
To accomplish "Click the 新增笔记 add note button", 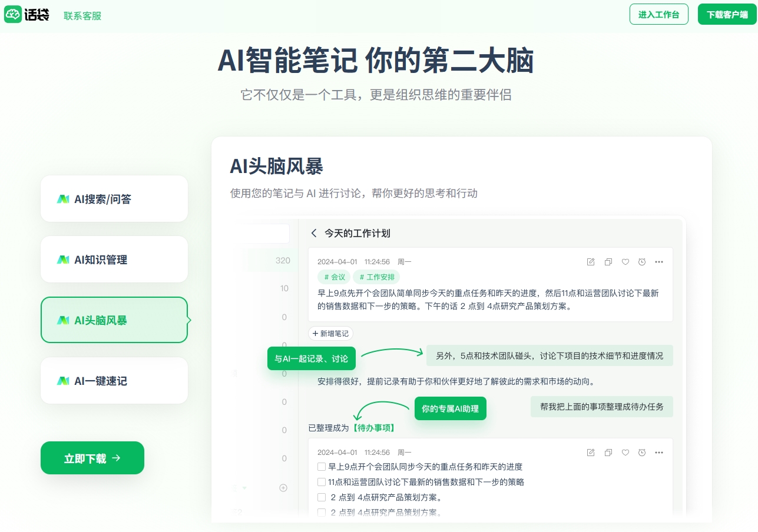I will pyautogui.click(x=330, y=334).
